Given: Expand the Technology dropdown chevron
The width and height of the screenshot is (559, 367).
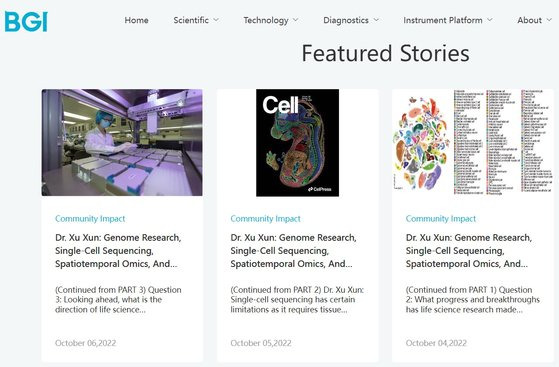Looking at the screenshot, I should 296,20.
